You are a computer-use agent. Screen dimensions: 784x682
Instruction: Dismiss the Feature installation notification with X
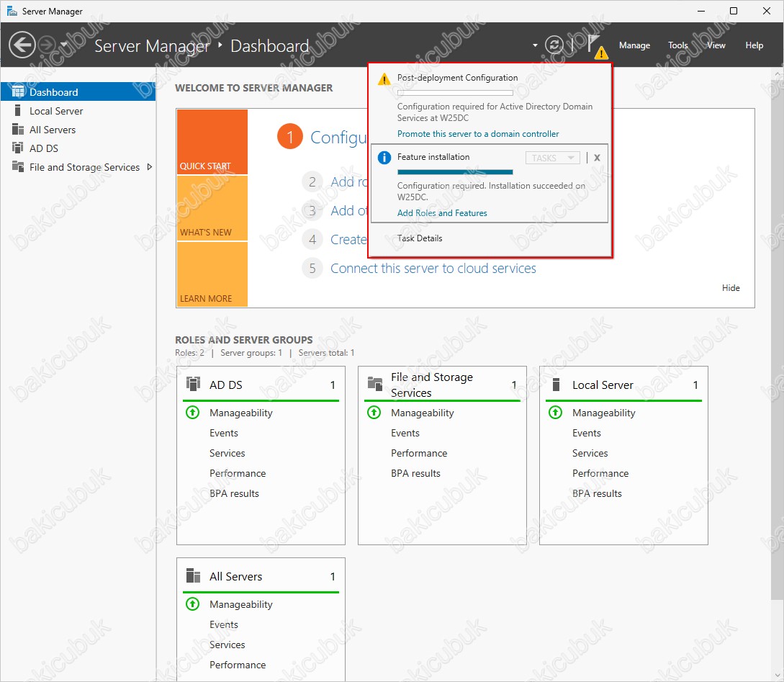[597, 158]
